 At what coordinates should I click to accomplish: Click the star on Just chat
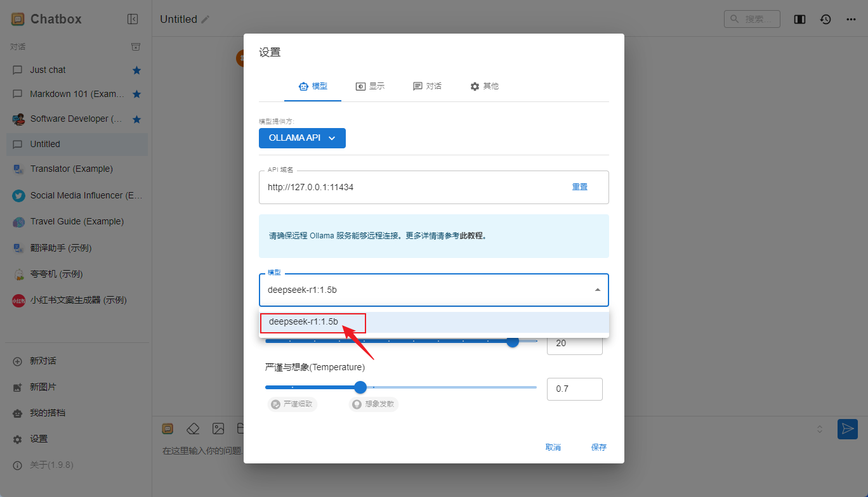tap(136, 70)
